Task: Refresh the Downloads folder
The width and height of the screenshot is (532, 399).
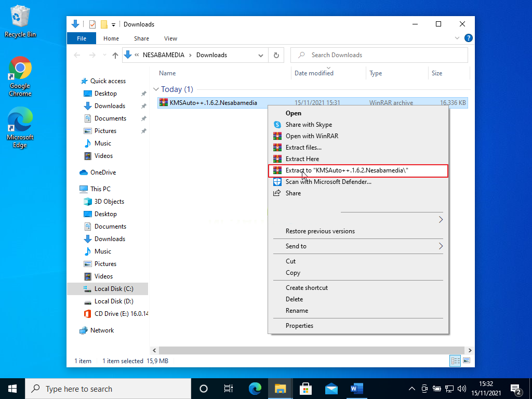Action: click(276, 55)
